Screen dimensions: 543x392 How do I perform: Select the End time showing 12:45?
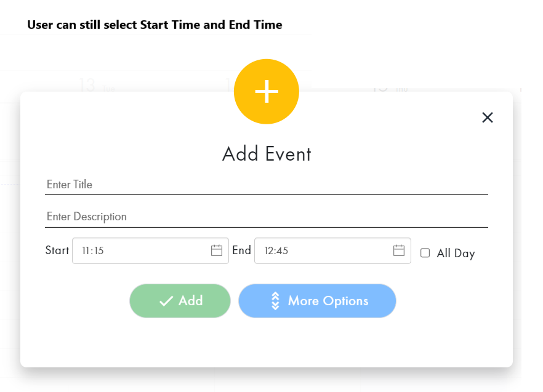pyautogui.click(x=308, y=250)
